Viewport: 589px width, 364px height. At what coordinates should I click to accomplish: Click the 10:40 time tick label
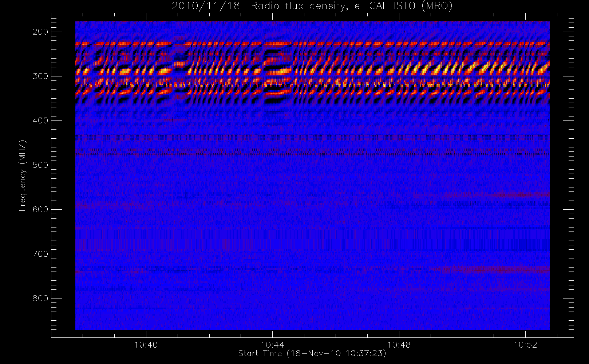[x=146, y=345]
